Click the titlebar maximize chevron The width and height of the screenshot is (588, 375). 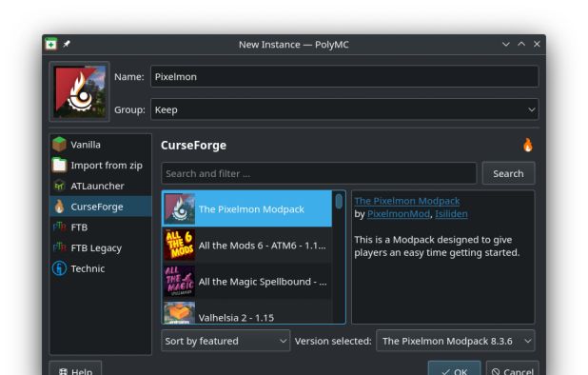[521, 44]
